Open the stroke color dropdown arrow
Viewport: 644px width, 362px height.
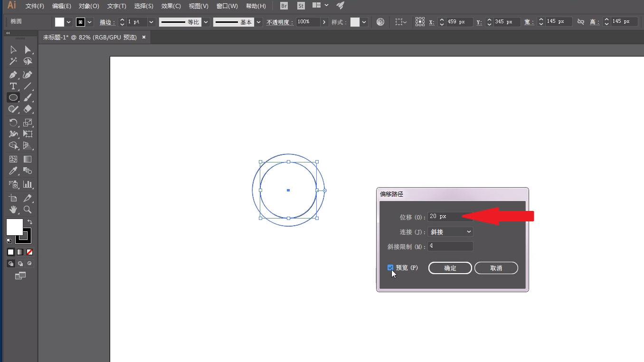click(90, 22)
